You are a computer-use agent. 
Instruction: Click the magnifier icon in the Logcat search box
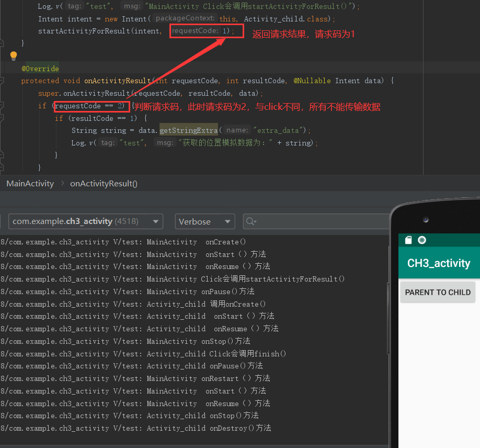(250, 221)
